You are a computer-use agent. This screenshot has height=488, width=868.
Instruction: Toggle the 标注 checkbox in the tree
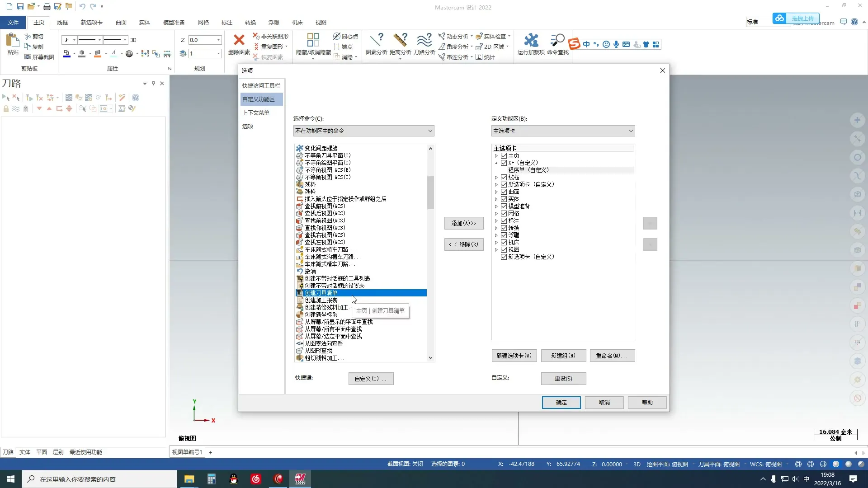coord(505,221)
